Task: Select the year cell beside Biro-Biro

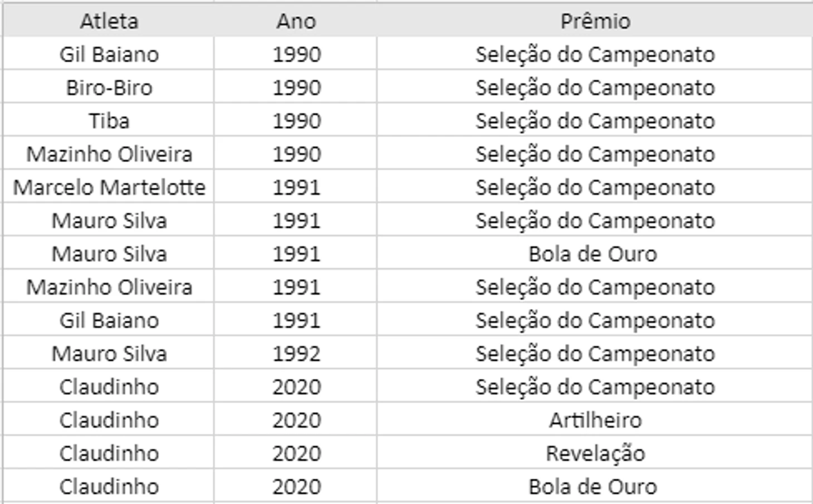Action: (296, 87)
